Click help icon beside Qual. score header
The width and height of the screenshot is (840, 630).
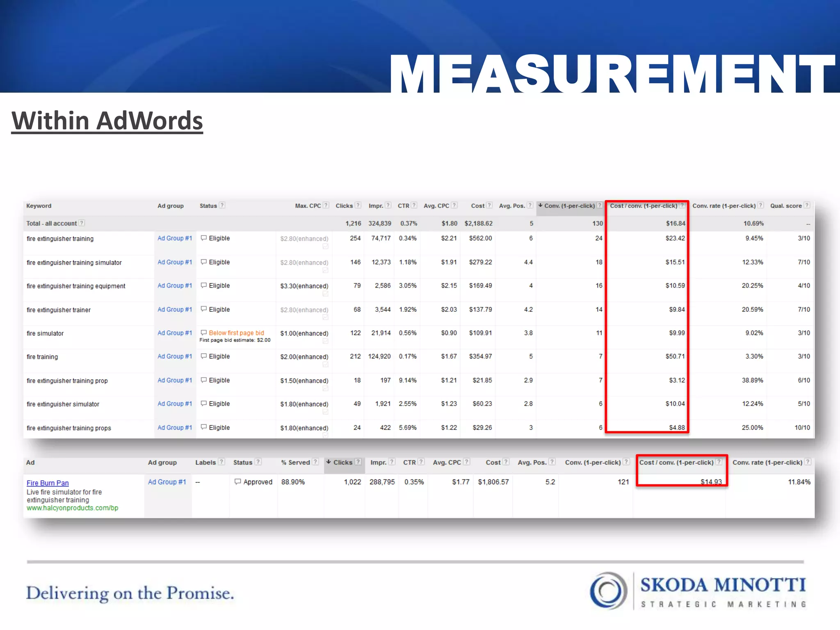tap(807, 205)
